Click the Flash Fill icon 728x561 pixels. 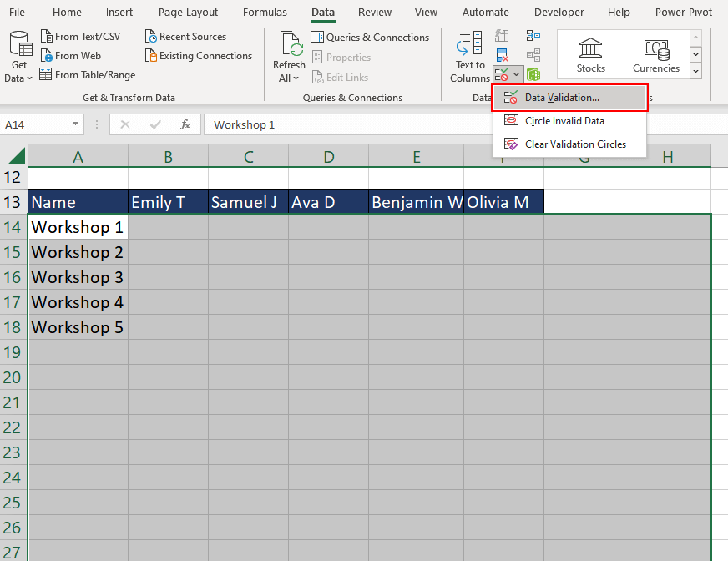501,35
